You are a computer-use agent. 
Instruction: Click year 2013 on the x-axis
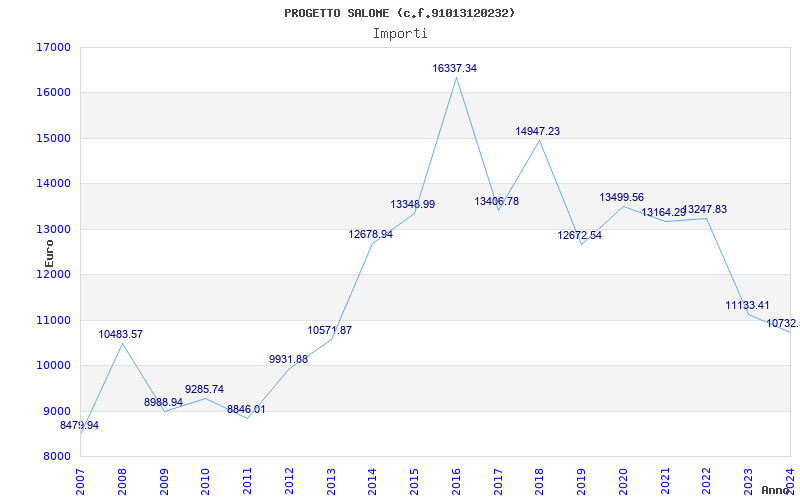[331, 477]
